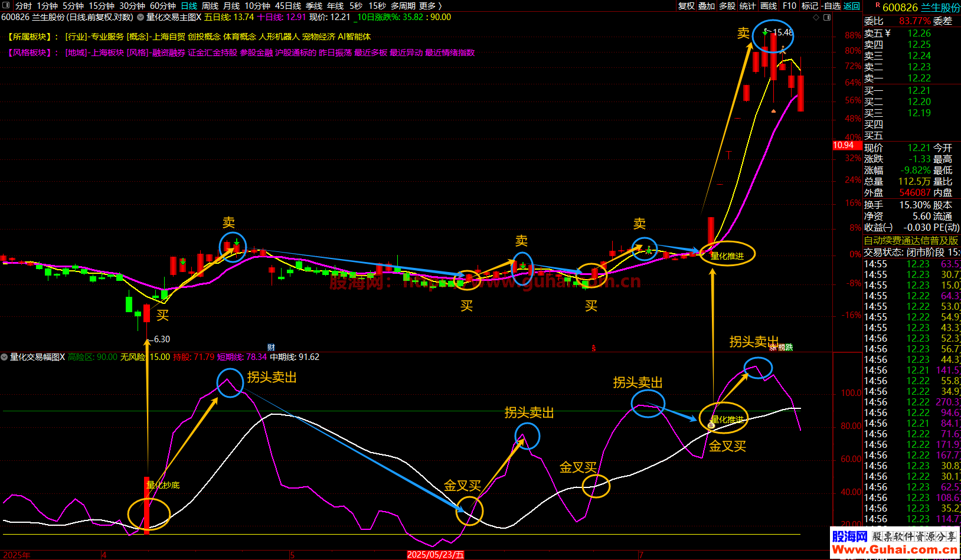Open the 证金汇金持股 style link

click(x=213, y=53)
